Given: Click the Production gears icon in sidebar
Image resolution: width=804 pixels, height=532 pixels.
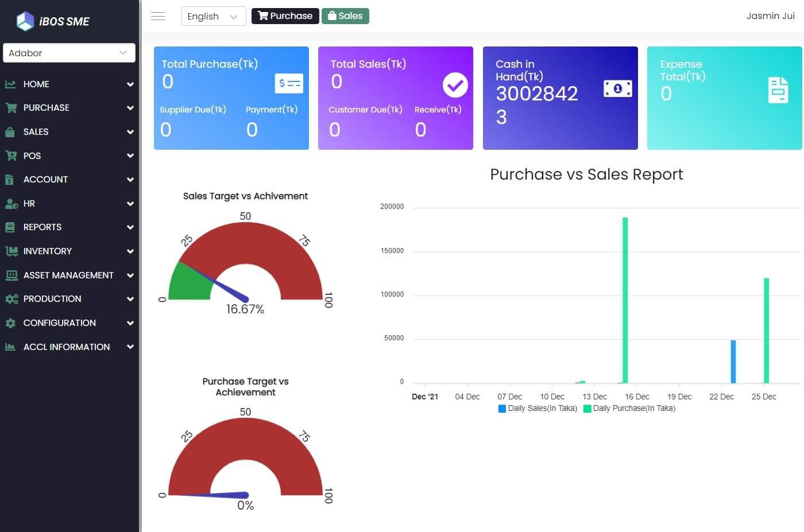Looking at the screenshot, I should [11, 299].
